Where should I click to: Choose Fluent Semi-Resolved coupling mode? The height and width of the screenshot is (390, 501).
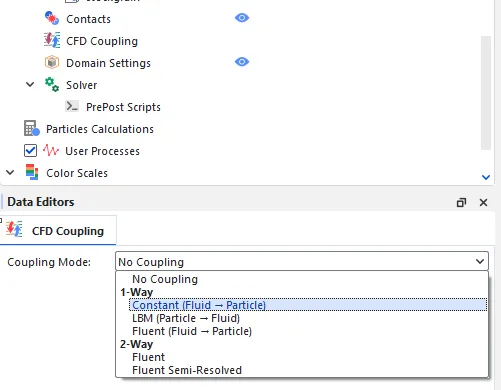187,370
